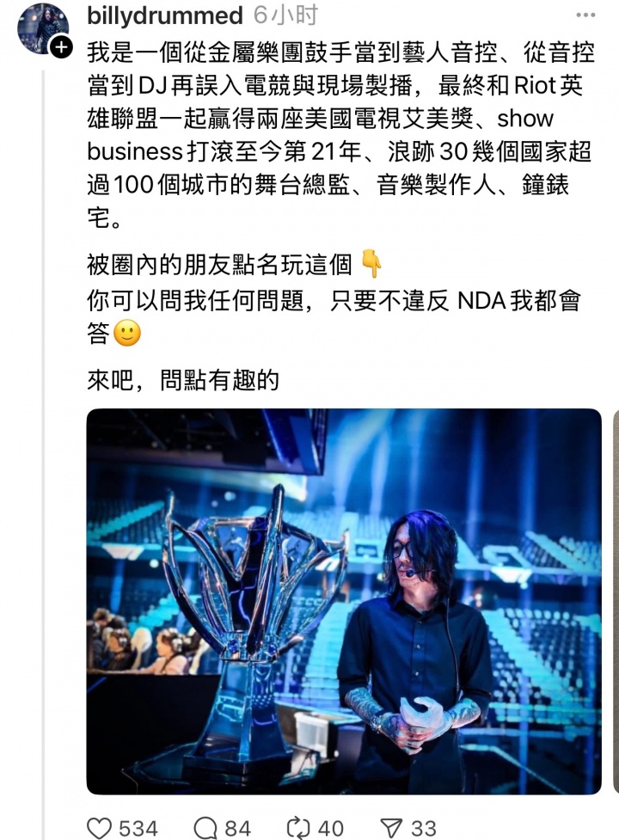Open billydrummed's profile picture
Screen dimensions: 619x840
click(42, 28)
